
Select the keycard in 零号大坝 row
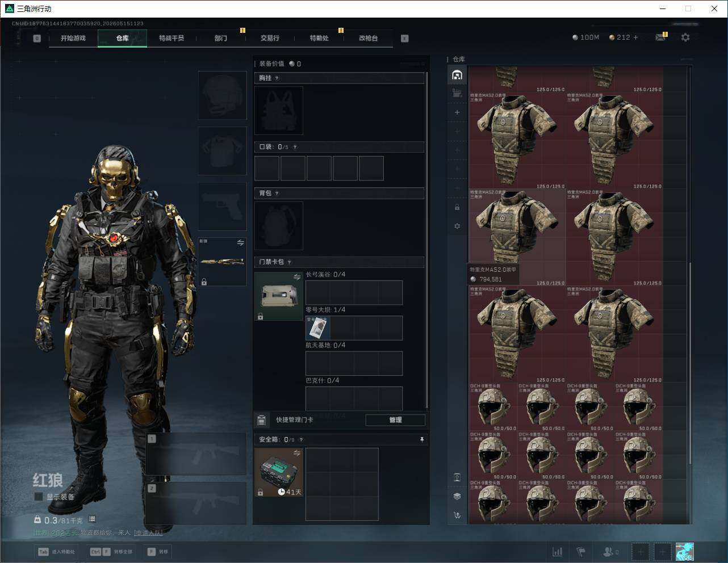coord(317,328)
